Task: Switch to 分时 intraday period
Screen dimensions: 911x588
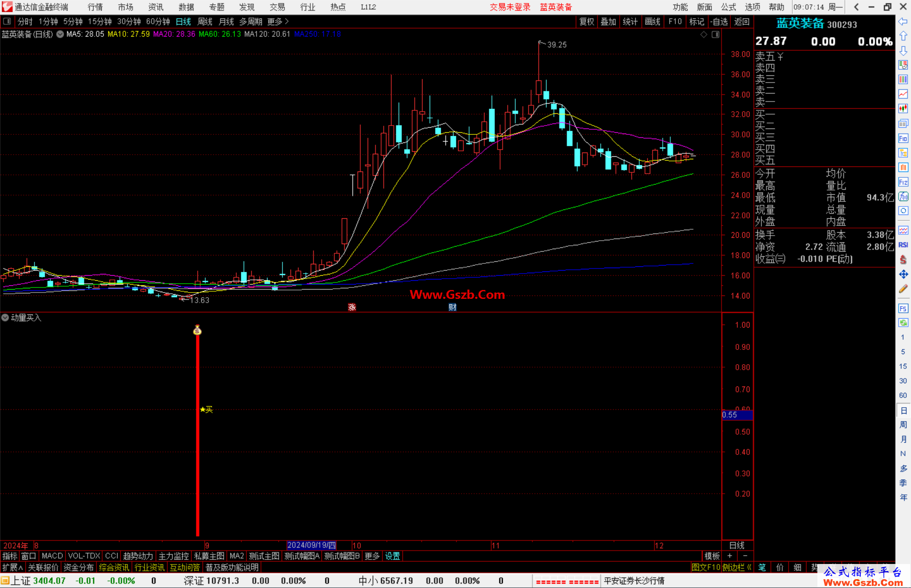Action: click(25, 21)
